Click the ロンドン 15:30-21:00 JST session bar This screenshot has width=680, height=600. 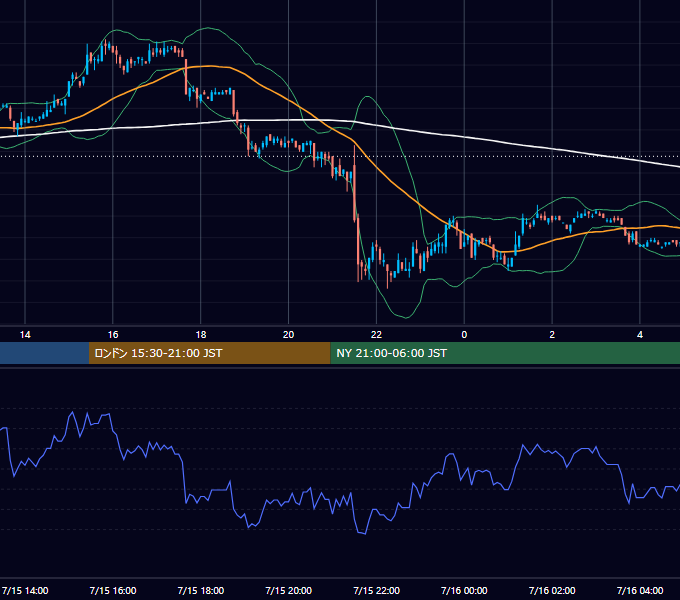click(x=209, y=353)
